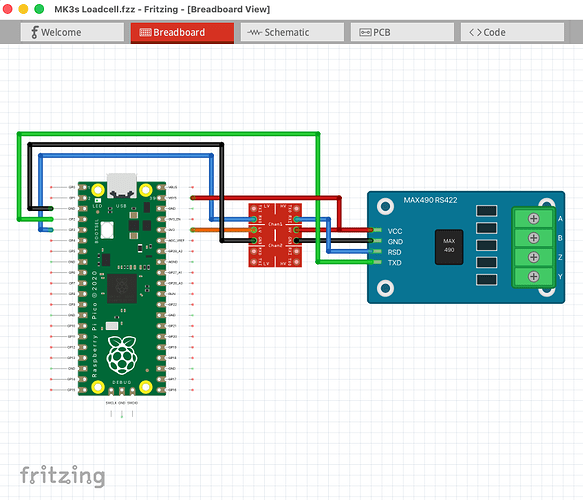
Task: Select the black wire above the Pico
Action: pyautogui.click(x=126, y=144)
